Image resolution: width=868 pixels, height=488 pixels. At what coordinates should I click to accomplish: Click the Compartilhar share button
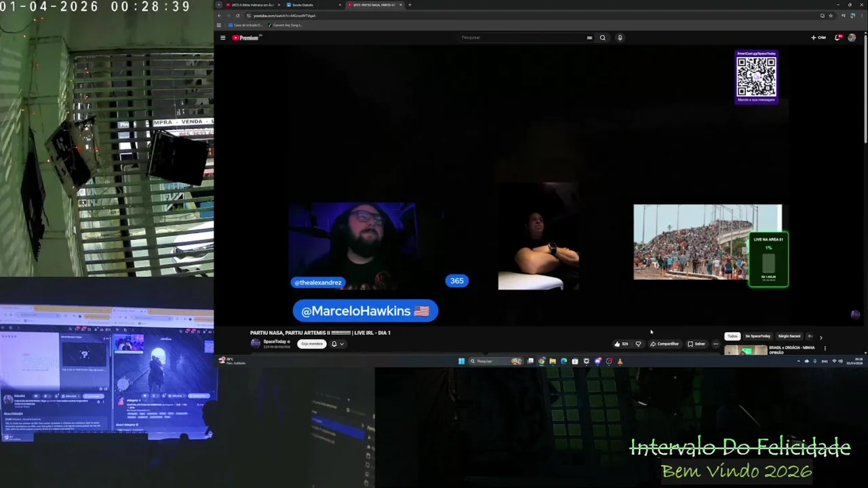coord(665,344)
